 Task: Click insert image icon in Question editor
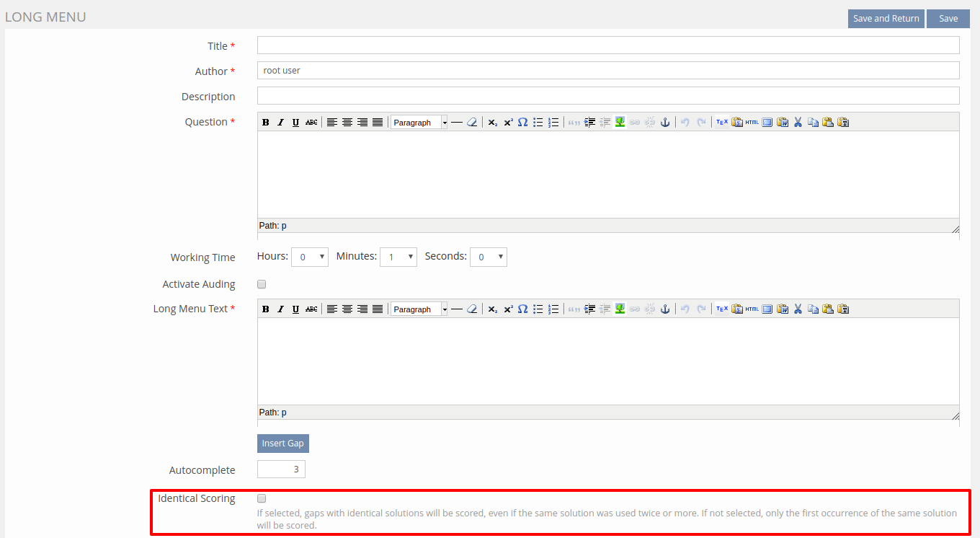620,123
